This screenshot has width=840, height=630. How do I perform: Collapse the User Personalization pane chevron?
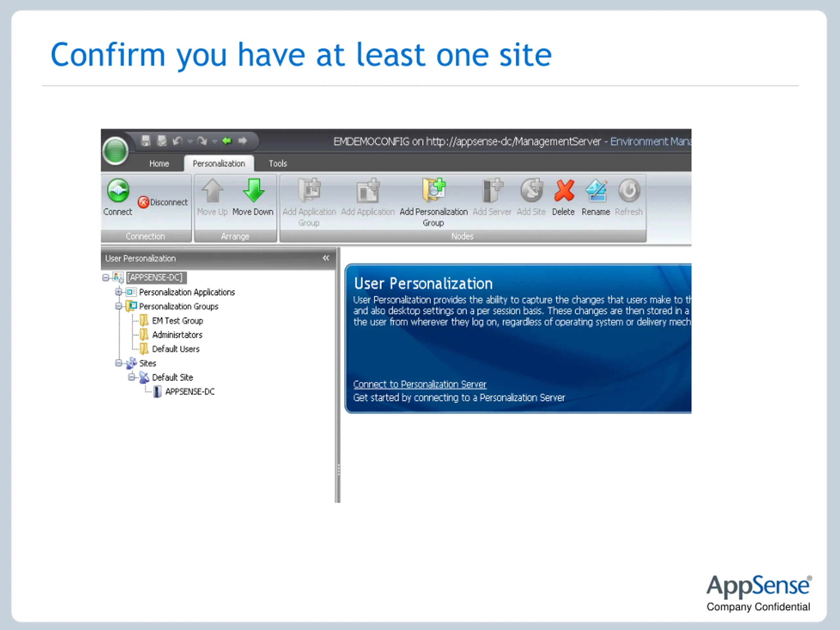326,258
